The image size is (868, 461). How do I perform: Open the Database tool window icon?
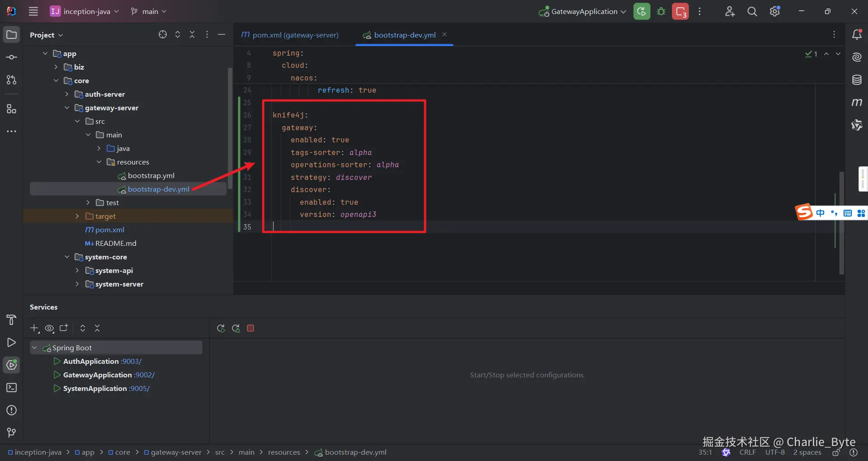click(857, 80)
